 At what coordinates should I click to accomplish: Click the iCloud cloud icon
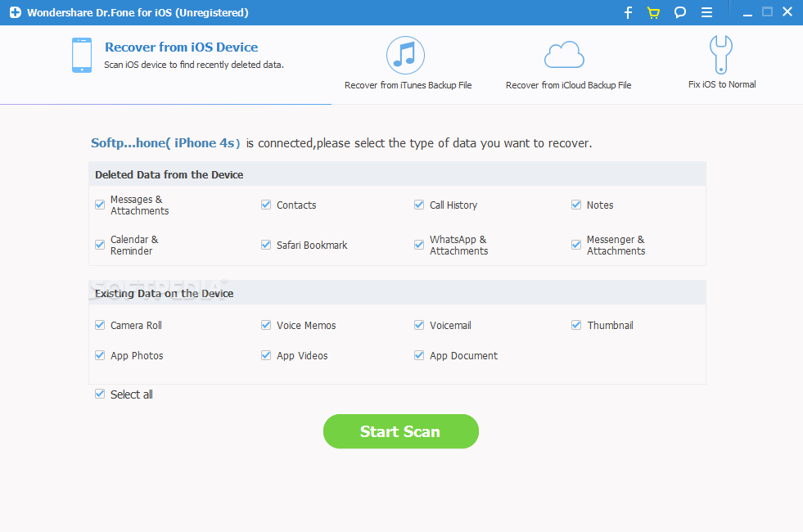coord(564,55)
